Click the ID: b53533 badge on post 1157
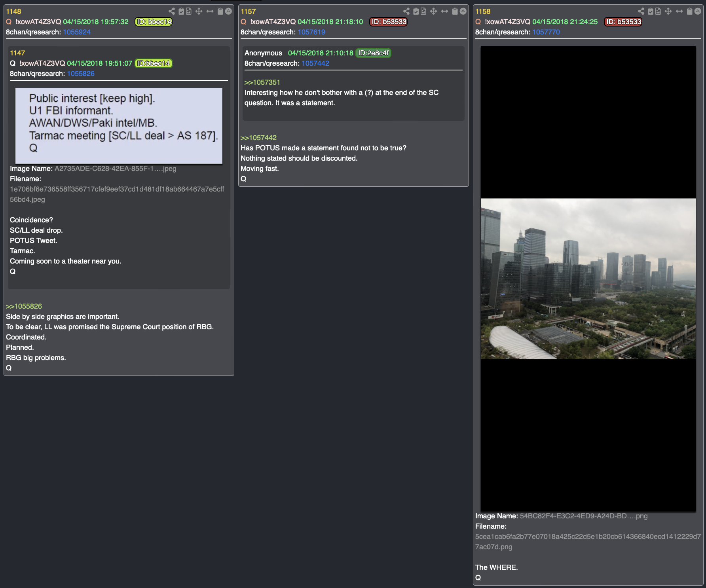Screen dimensions: 706x588 [x=388, y=22]
